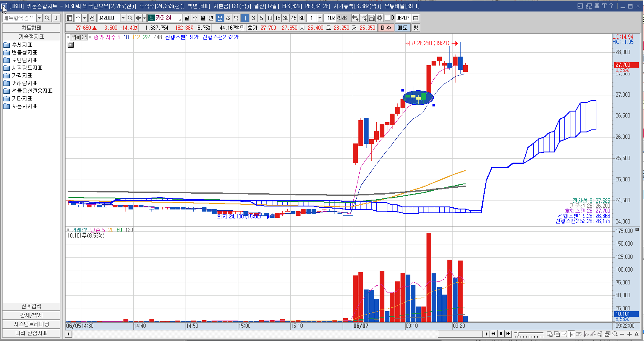Screen dimensions: 644x341
Task: Click the 매수 buy button
Action: (x=386, y=28)
